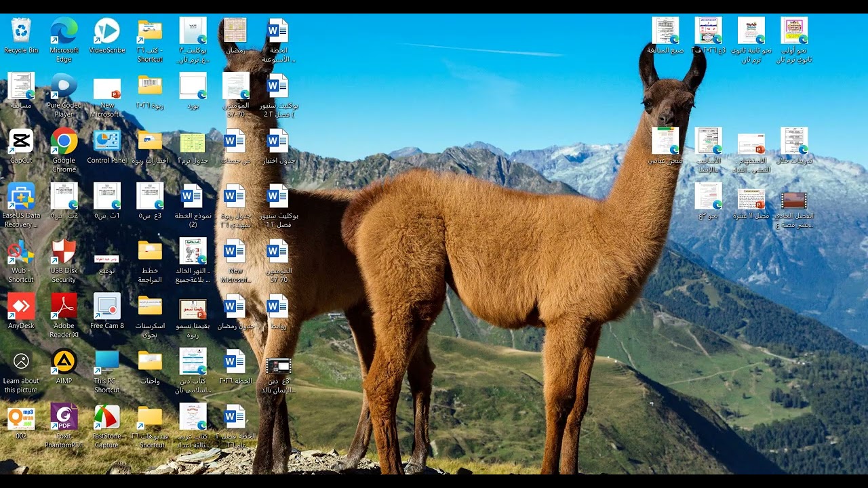Select the 1ث س٥ PDF file
The height and width of the screenshot is (488, 868).
106,196
